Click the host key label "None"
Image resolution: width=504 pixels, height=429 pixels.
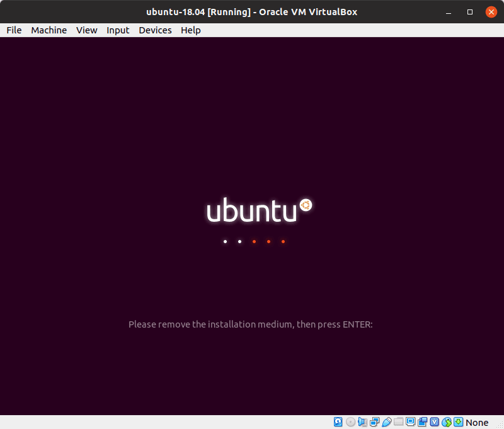click(x=477, y=423)
